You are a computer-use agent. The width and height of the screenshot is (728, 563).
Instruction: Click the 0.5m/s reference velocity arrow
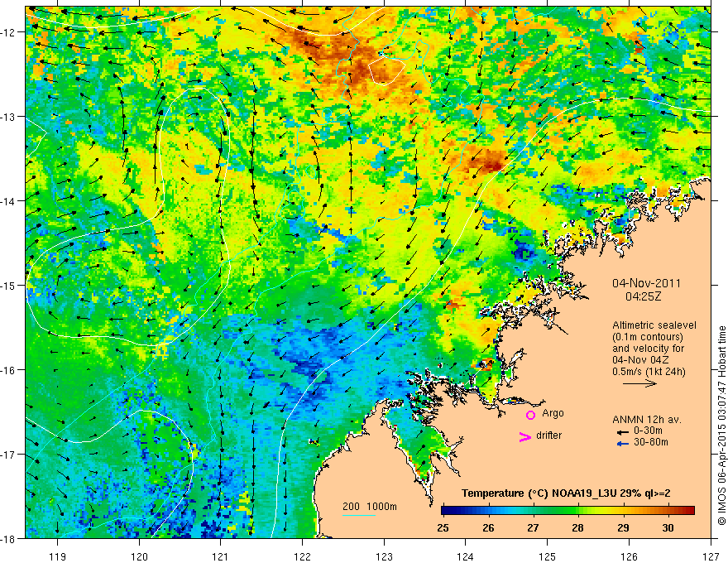(639, 383)
